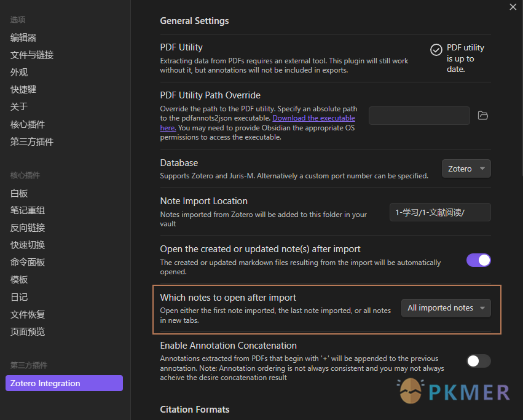Open the 'All imported notes' dropdown
Image resolution: width=523 pixels, height=420 pixels.
pos(446,308)
